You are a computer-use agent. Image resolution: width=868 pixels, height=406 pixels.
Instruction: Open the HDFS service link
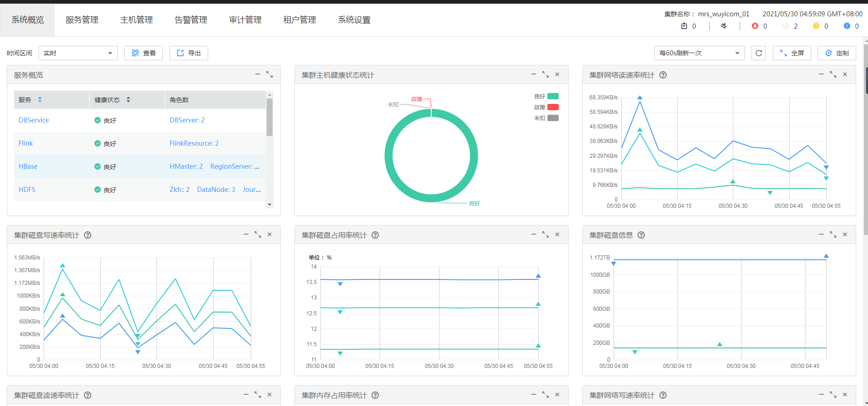click(x=27, y=190)
